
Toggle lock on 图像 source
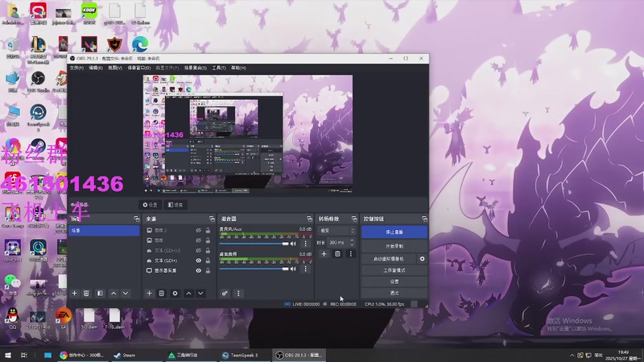(x=208, y=241)
